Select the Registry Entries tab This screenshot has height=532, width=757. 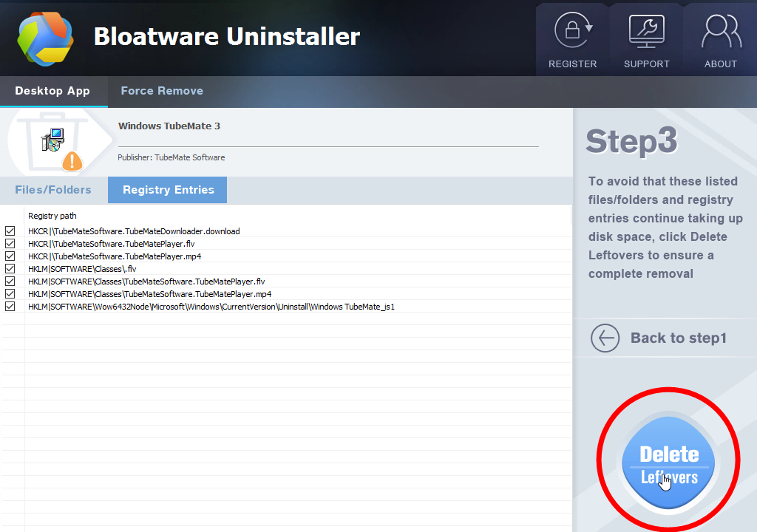168,190
